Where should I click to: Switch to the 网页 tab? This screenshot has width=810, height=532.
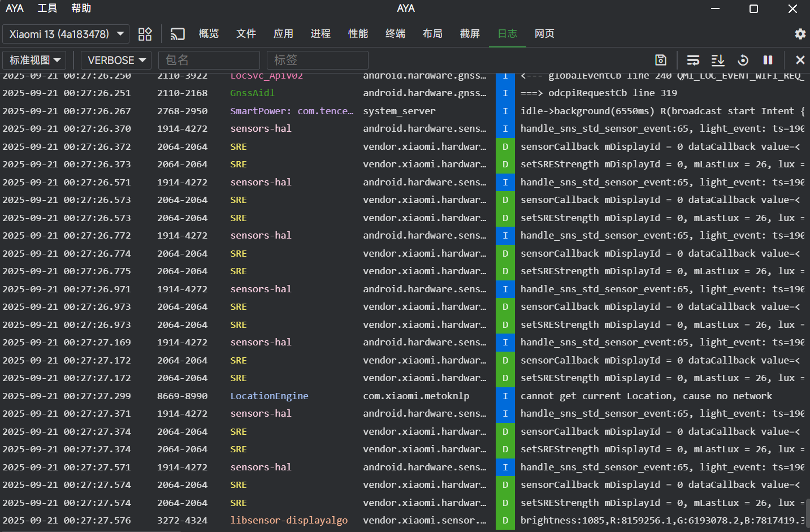[544, 33]
